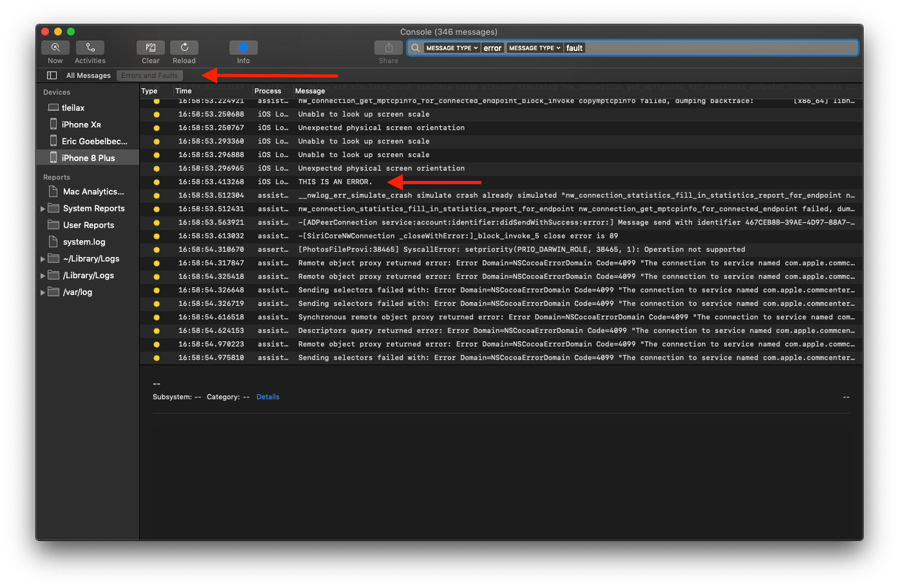The width and height of the screenshot is (899, 588).
Task: Open the first Message Type dropdown
Action: 452,48
